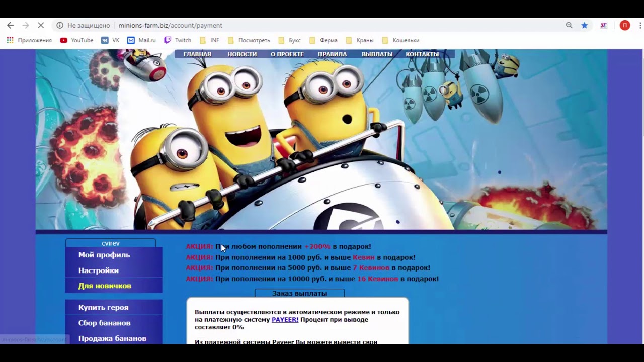The width and height of the screenshot is (644, 362).
Task: Stop page loading with the X button
Action: [41, 25]
